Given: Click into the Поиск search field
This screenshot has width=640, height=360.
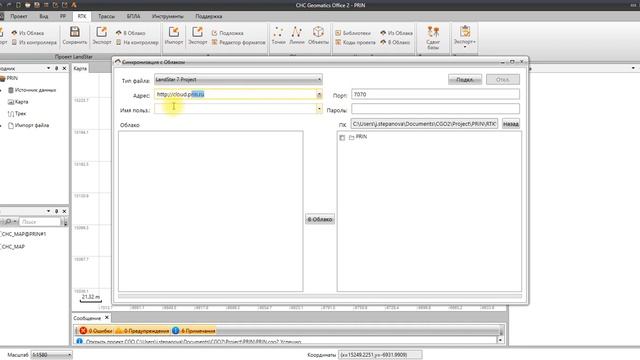Looking at the screenshot, I should tap(40, 222).
